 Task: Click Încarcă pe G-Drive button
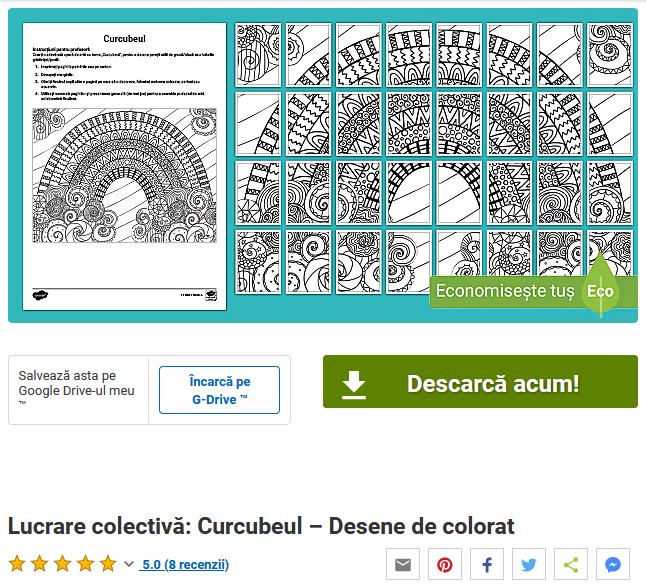coord(219,390)
